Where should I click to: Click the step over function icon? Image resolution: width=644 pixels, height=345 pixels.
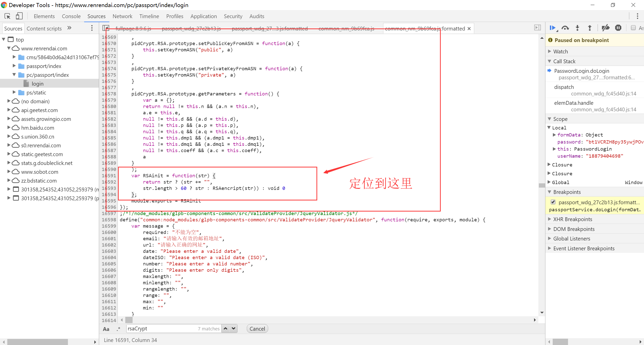click(x=565, y=28)
